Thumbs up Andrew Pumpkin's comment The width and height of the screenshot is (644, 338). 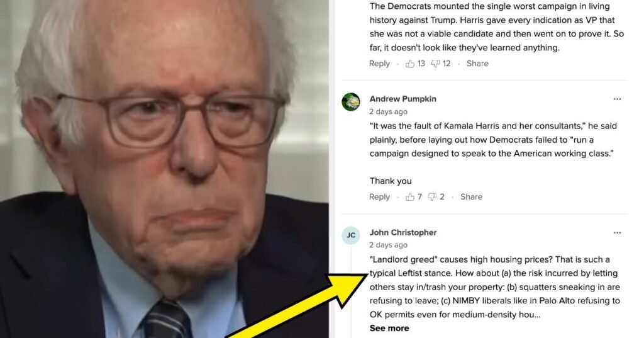point(410,197)
